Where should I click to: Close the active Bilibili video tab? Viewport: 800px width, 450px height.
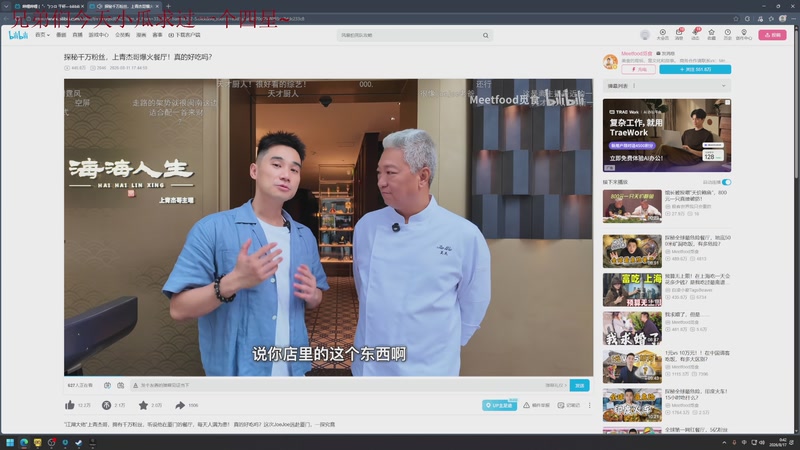(x=157, y=6)
